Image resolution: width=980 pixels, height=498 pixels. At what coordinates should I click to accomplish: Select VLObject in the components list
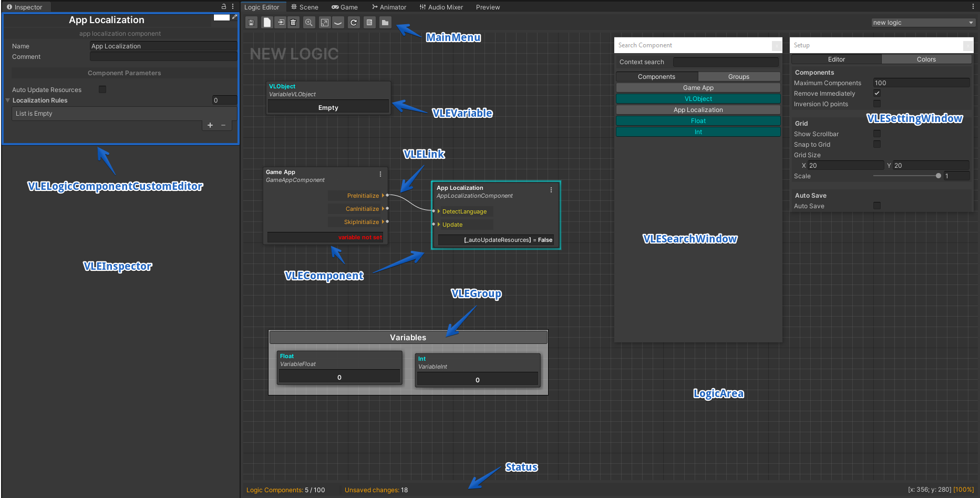tap(698, 99)
